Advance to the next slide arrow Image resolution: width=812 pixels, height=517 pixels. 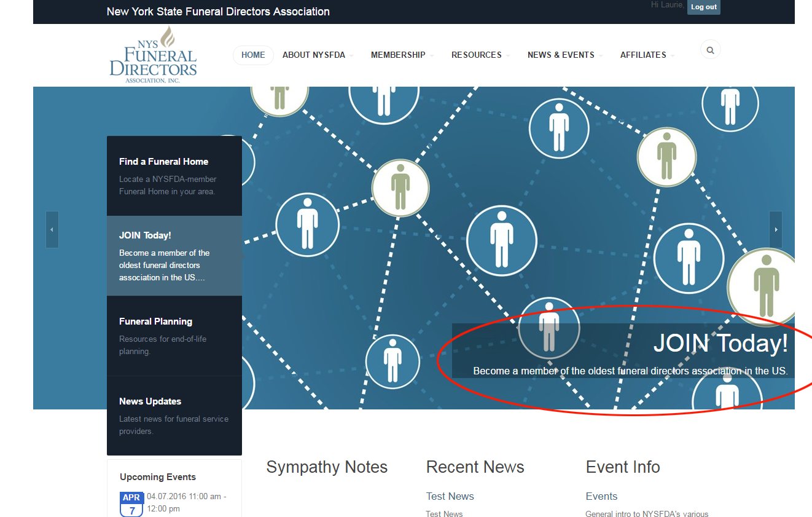(776, 229)
